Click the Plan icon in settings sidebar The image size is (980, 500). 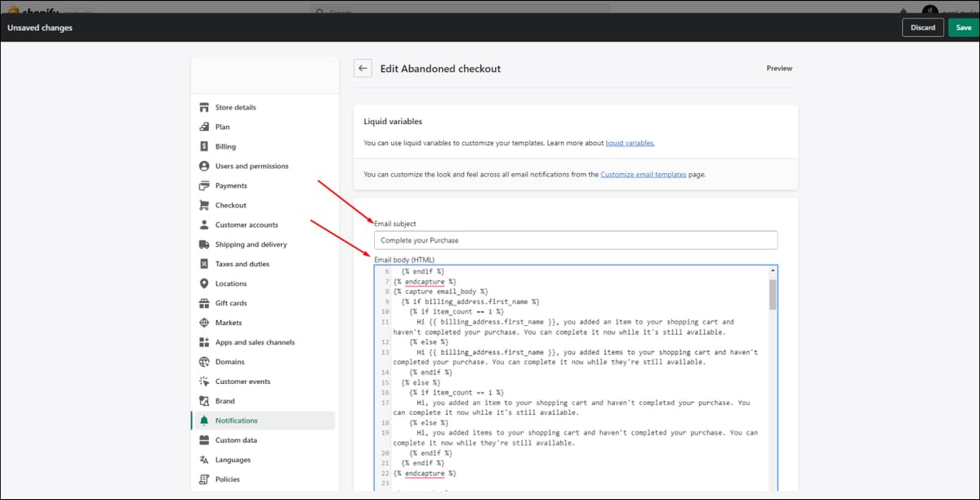204,127
